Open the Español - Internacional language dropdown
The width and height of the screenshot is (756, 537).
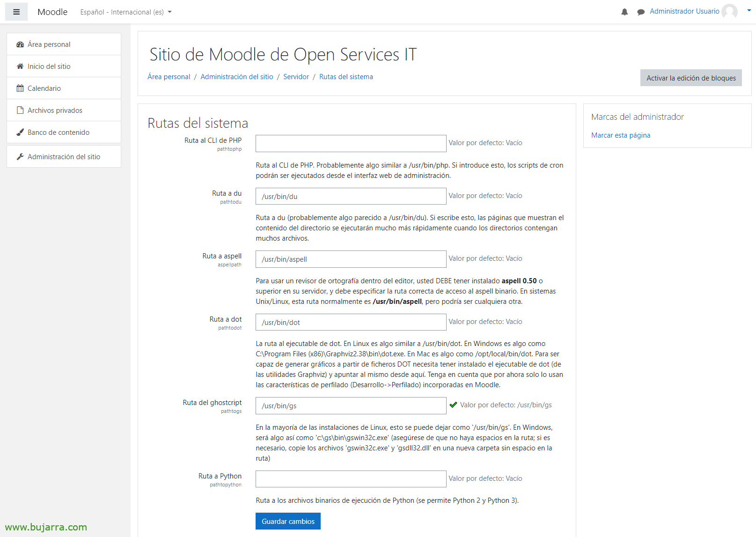point(126,12)
